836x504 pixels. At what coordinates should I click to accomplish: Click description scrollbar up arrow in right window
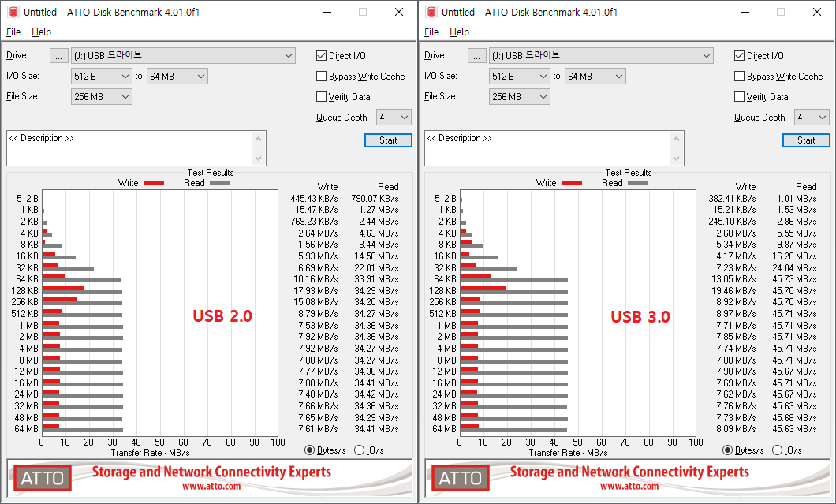(x=677, y=139)
